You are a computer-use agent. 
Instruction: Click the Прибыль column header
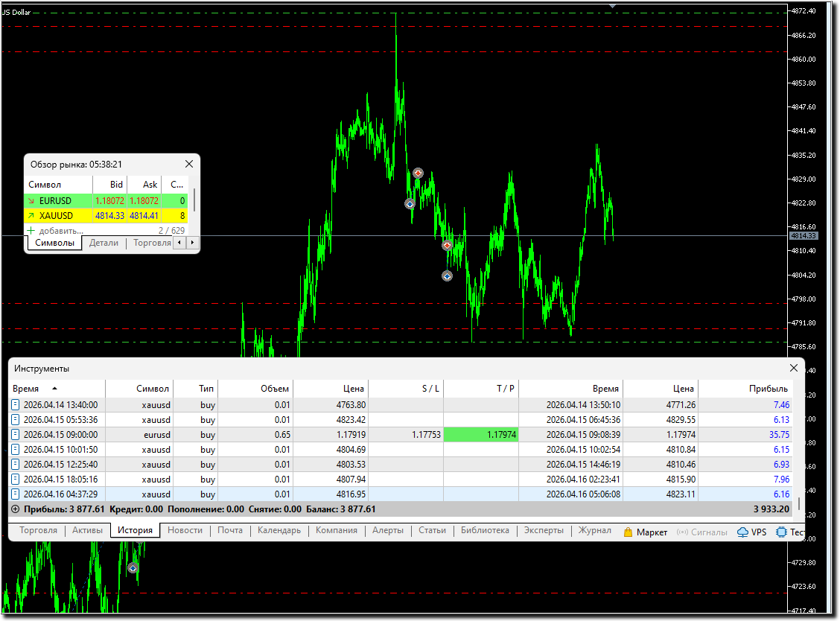tap(768, 389)
